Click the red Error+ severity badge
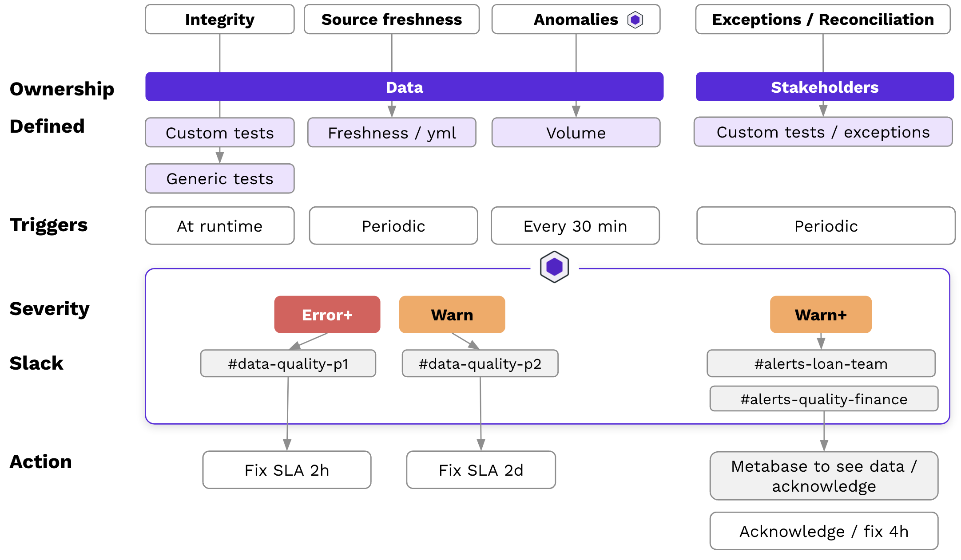Image resolution: width=961 pixels, height=560 pixels. [327, 315]
